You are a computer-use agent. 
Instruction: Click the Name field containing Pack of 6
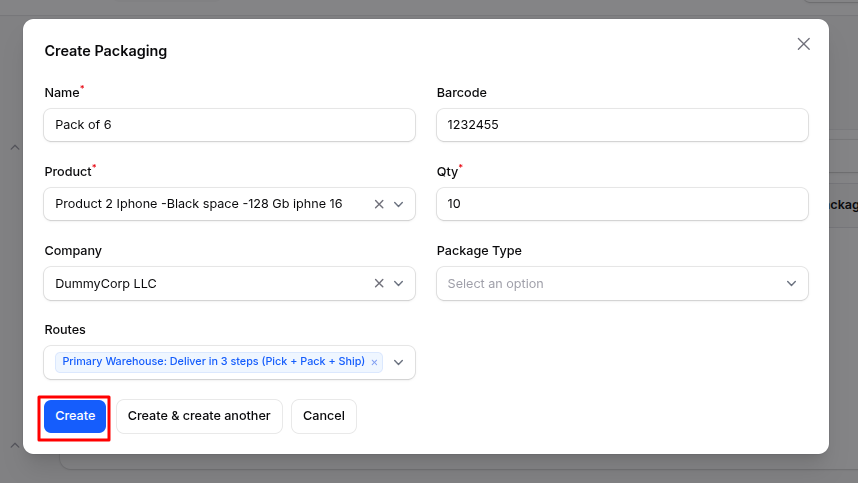[x=229, y=125]
